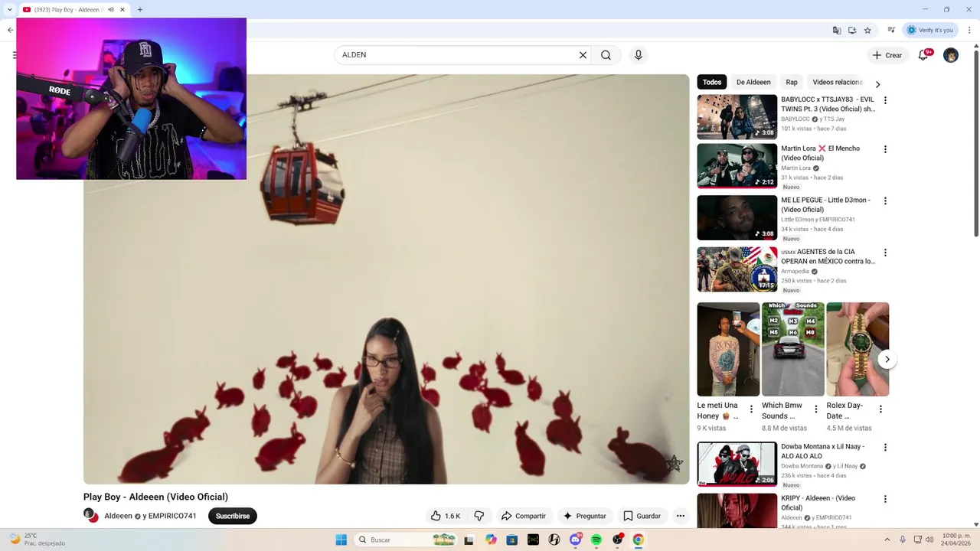This screenshot has width=980, height=551.
Task: Select the Rap filter chip
Action: [x=792, y=82]
